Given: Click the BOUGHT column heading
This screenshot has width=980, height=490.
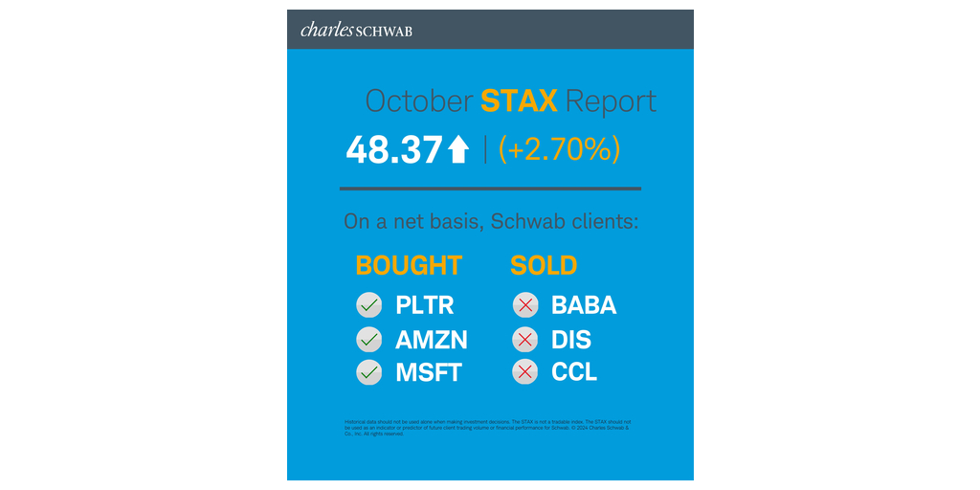Looking at the screenshot, I should pos(409,265).
